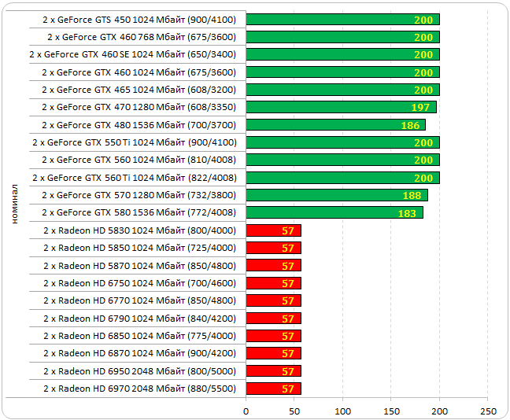This screenshot has width=510, height=420.
Task: Select the GeForce GTX 470 1280 Мбайт label
Action: coord(139,107)
